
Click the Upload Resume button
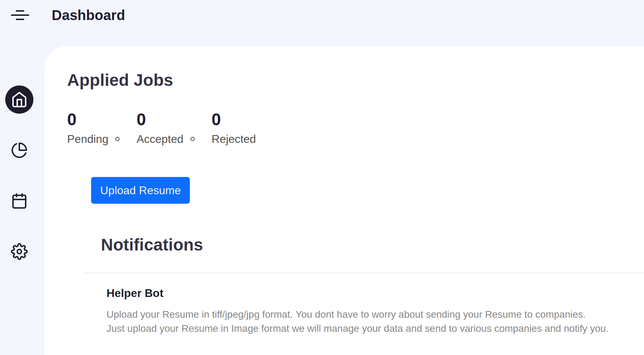140,190
